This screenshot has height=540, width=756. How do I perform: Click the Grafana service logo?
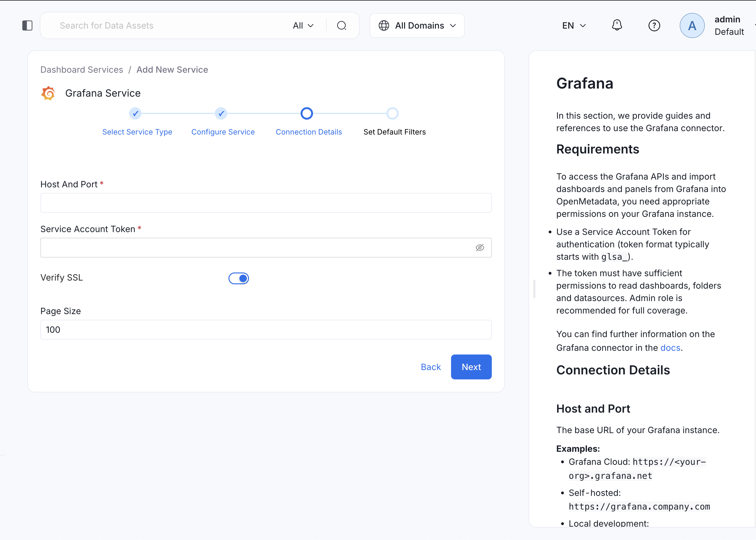click(48, 93)
